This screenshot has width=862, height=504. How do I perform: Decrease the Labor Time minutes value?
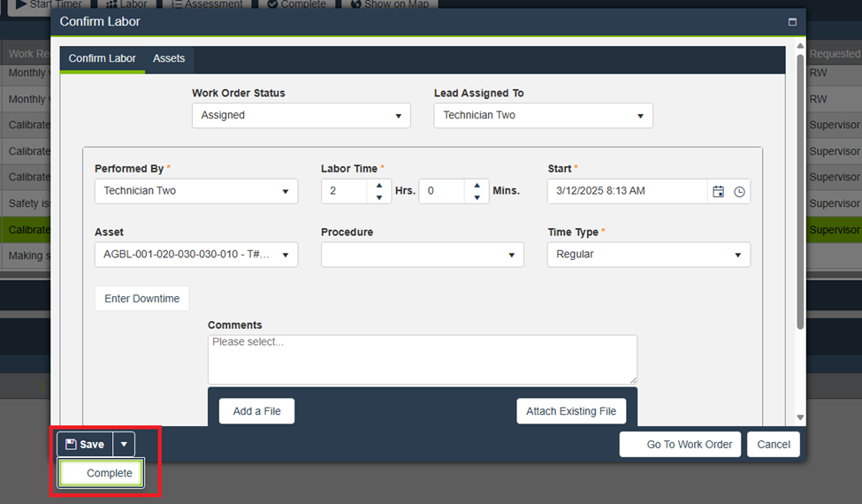pos(477,197)
